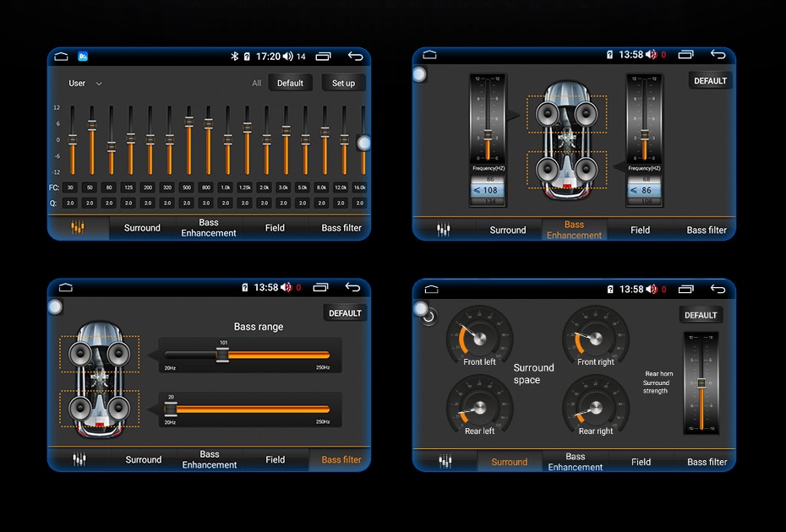Select the 500 FC frequency value box
This screenshot has width=786, height=532.
point(188,187)
